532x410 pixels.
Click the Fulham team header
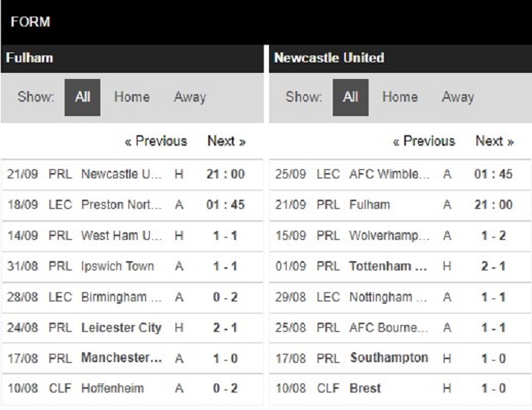(x=29, y=58)
